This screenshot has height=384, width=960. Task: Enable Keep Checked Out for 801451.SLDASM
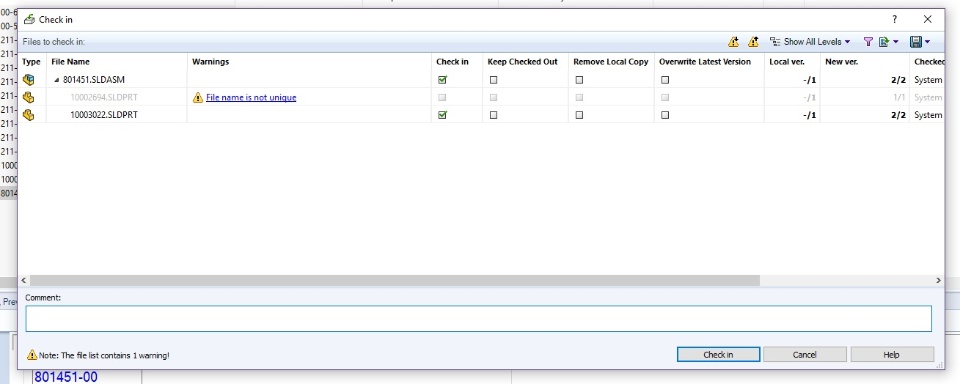click(493, 80)
